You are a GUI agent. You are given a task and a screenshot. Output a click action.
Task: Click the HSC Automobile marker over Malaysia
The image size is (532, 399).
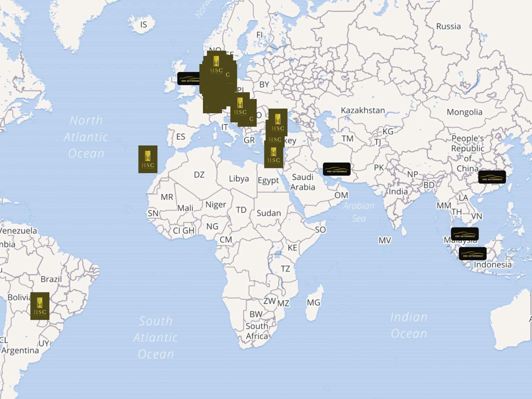pos(464,234)
